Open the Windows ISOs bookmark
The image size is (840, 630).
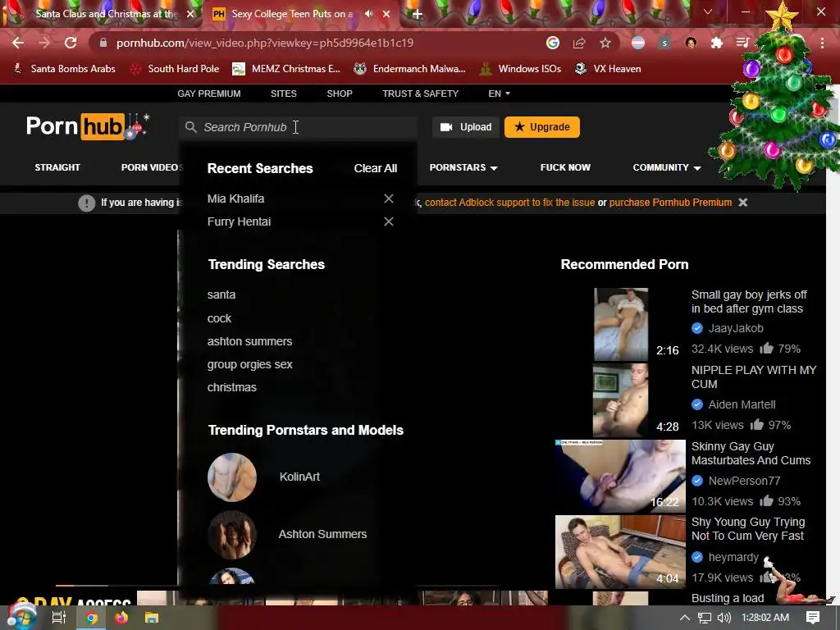pyautogui.click(x=521, y=69)
